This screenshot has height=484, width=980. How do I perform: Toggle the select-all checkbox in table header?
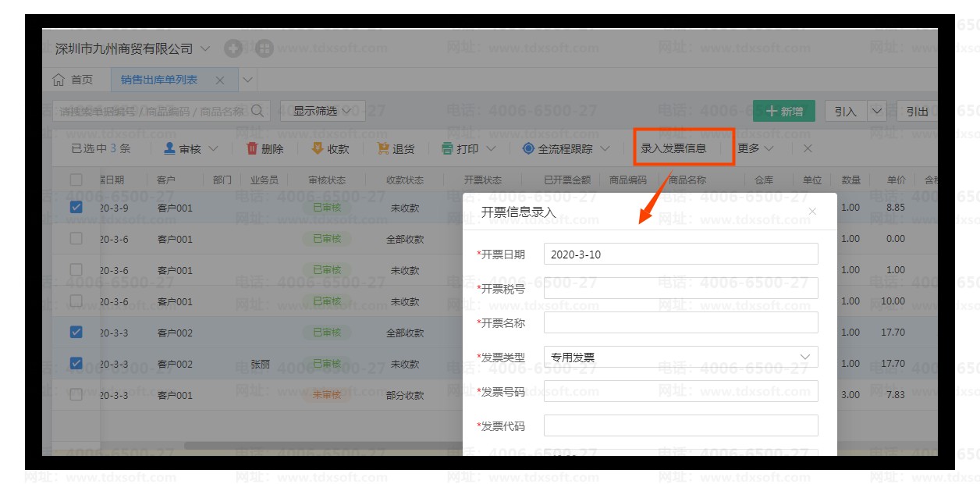tap(76, 180)
